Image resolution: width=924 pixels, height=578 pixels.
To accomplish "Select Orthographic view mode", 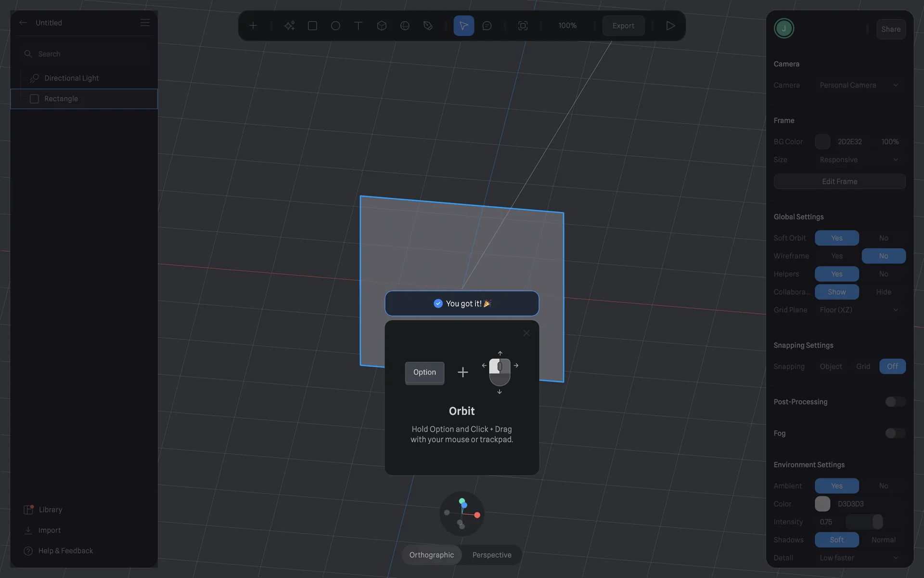I will coord(431,555).
